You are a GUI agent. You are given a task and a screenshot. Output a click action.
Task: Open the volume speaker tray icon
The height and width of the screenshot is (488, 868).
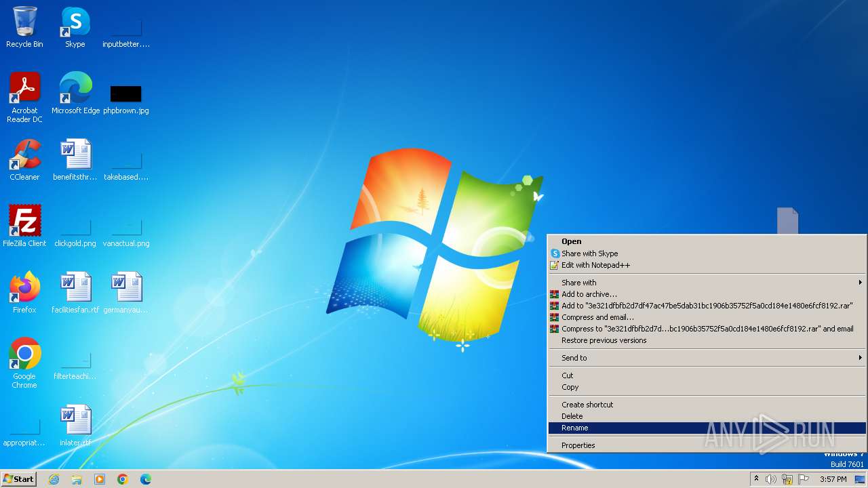(x=771, y=479)
